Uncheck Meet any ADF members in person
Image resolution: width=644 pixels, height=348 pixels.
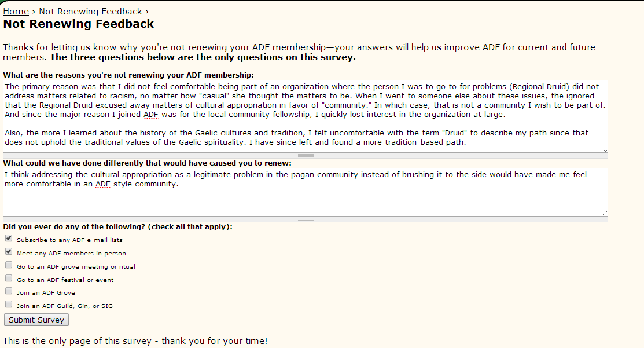point(9,251)
